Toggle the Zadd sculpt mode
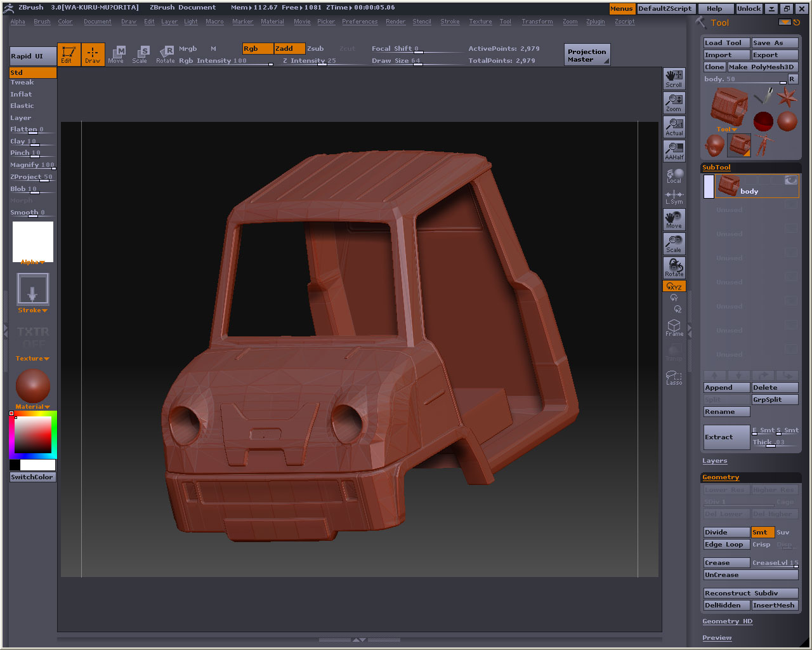The height and width of the screenshot is (650, 812). tap(289, 49)
